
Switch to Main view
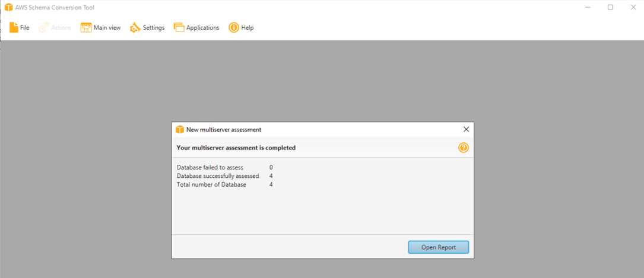[101, 27]
